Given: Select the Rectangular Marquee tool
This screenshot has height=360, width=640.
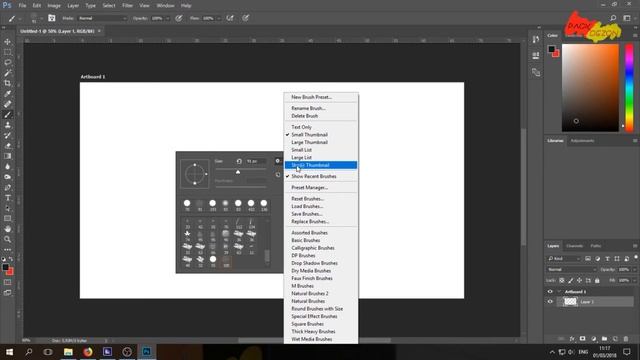Looking at the screenshot, I should coord(7,52).
